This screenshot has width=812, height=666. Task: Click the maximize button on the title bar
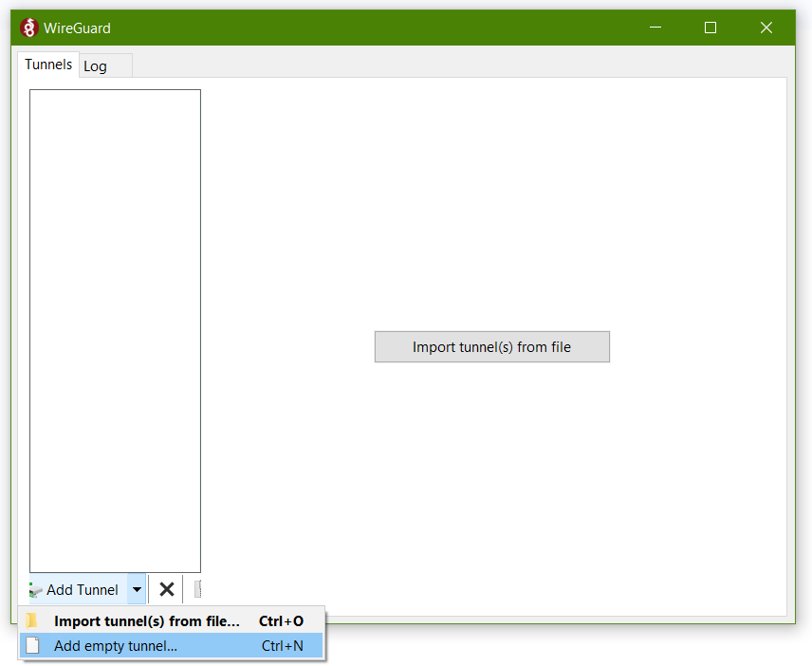click(x=710, y=28)
